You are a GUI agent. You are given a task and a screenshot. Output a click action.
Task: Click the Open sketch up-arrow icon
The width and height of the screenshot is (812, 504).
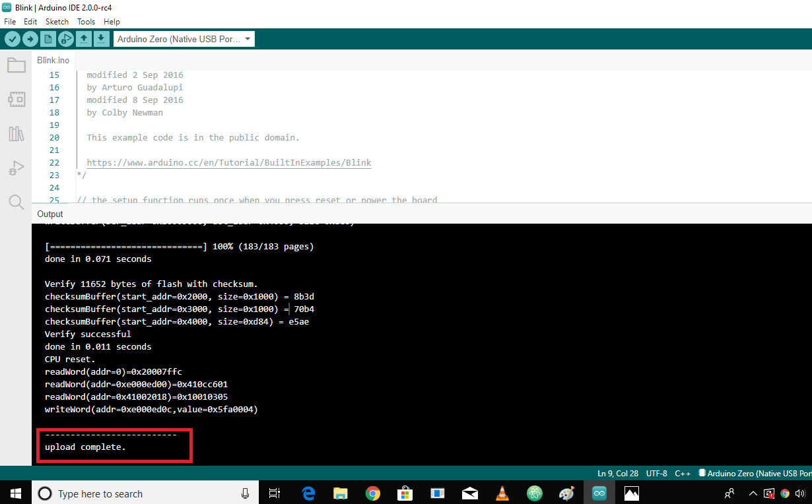tap(84, 39)
